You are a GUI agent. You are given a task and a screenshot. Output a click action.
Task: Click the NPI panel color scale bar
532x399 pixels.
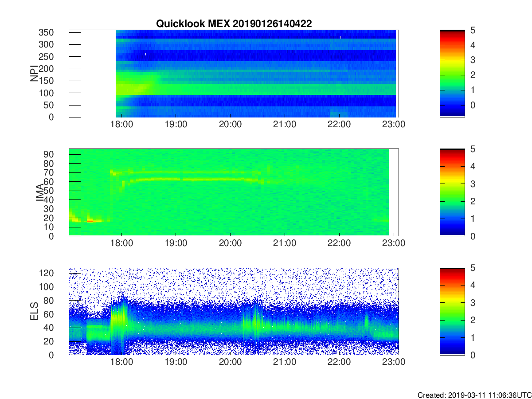click(x=452, y=74)
